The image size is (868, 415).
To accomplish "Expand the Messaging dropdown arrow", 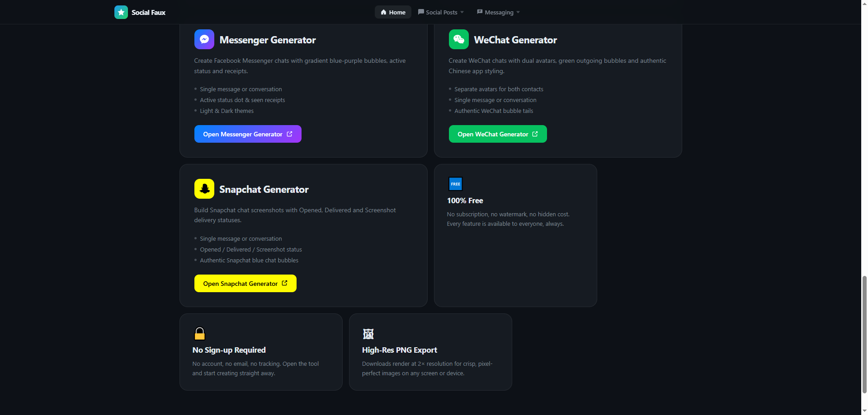I will [518, 12].
